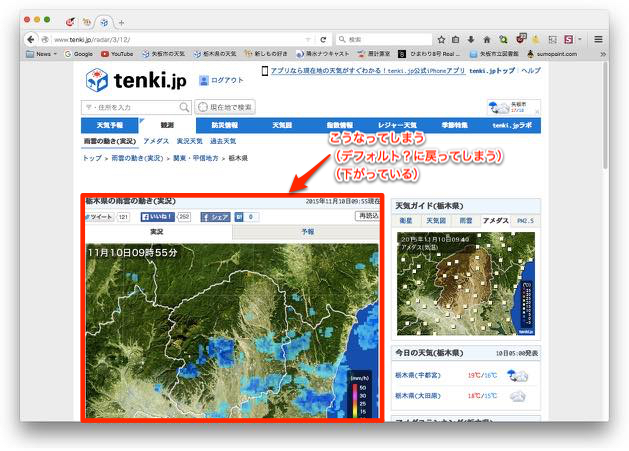629x451 pixels.
Task: Go to the Firefox home page icon
Action: point(486,39)
